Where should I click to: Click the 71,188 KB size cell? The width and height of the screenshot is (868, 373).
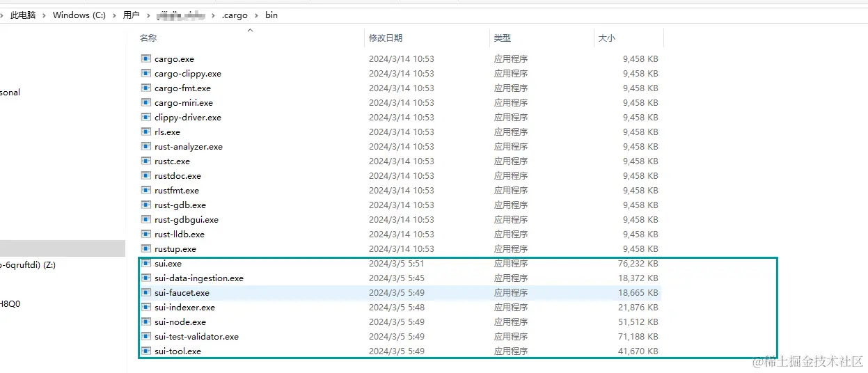pos(638,337)
